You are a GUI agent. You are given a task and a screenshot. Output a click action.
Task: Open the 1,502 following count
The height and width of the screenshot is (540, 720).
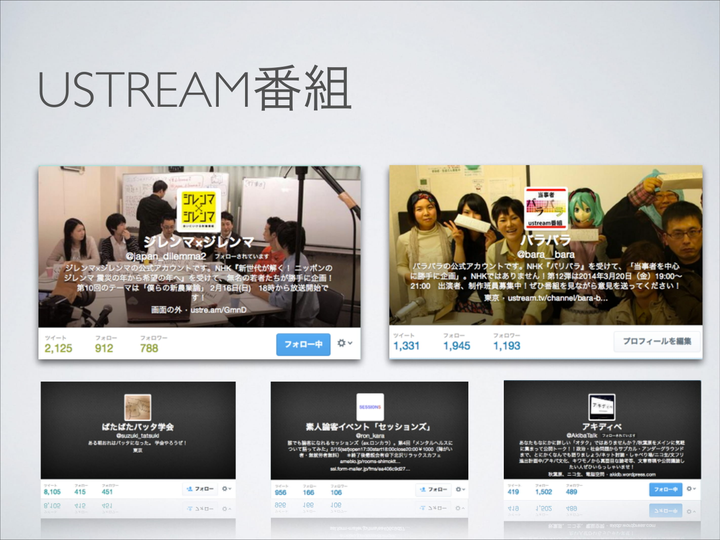pos(543,492)
